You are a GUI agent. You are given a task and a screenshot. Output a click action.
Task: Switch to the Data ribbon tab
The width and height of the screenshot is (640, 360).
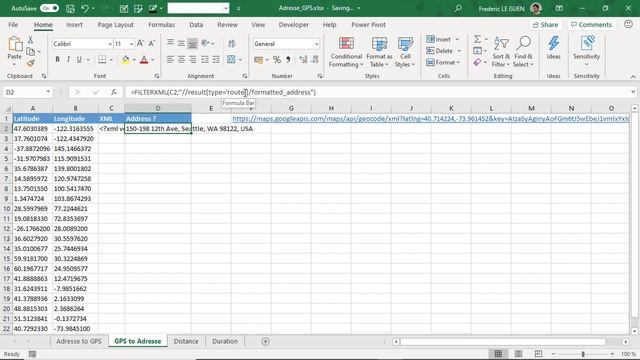(x=196, y=24)
